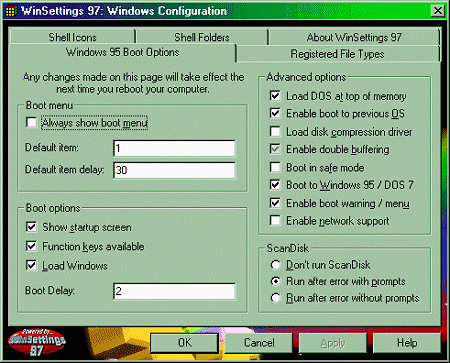Switch to the Registered File Types tab
Viewport: 450px width, 363px height.
point(338,54)
